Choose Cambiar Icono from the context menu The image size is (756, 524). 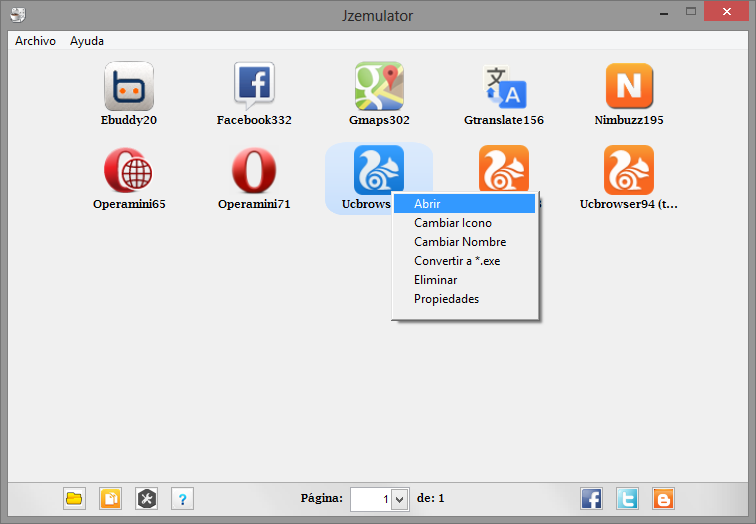click(465, 223)
